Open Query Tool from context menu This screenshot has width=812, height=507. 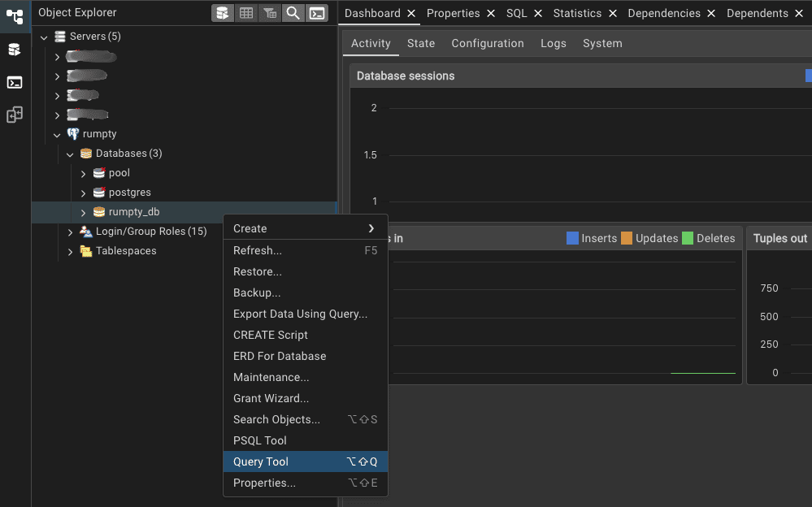pyautogui.click(x=305, y=461)
